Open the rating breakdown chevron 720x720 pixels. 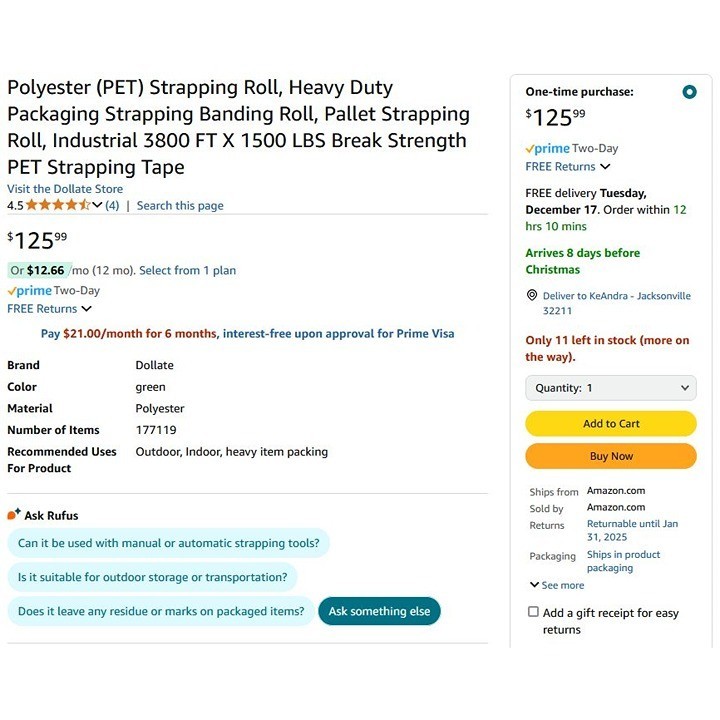pos(97,205)
